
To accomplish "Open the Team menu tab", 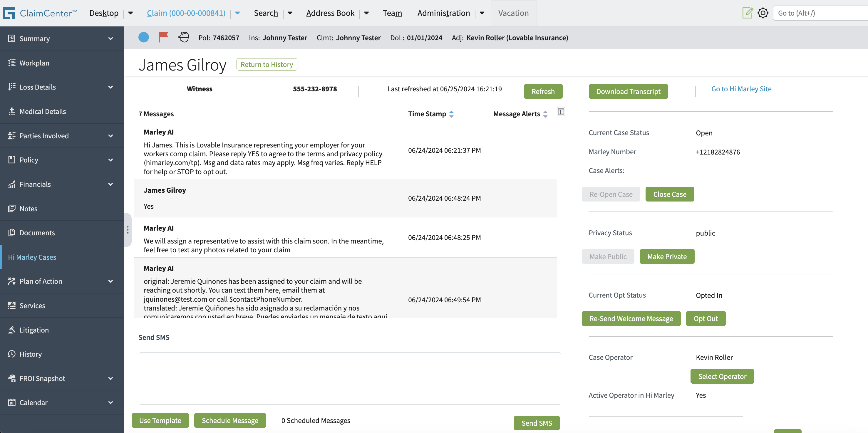I will tap(392, 13).
